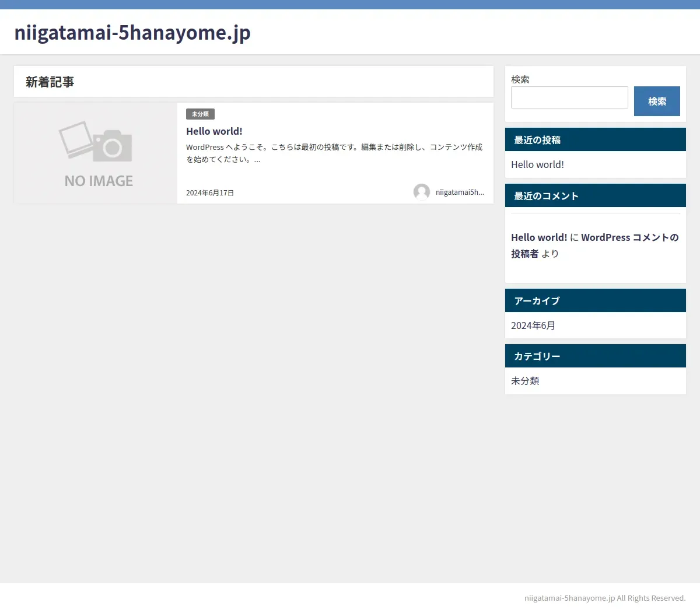Open the 2024年6月 archive link

coord(533,325)
